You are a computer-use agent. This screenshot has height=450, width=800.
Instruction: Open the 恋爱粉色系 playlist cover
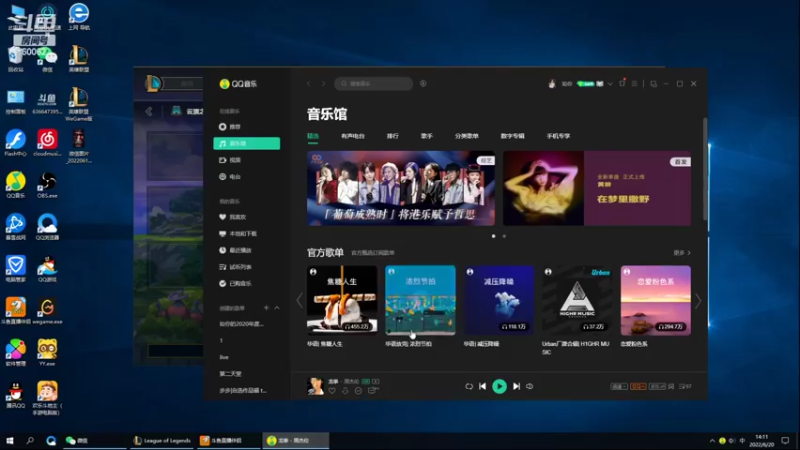tap(656, 300)
